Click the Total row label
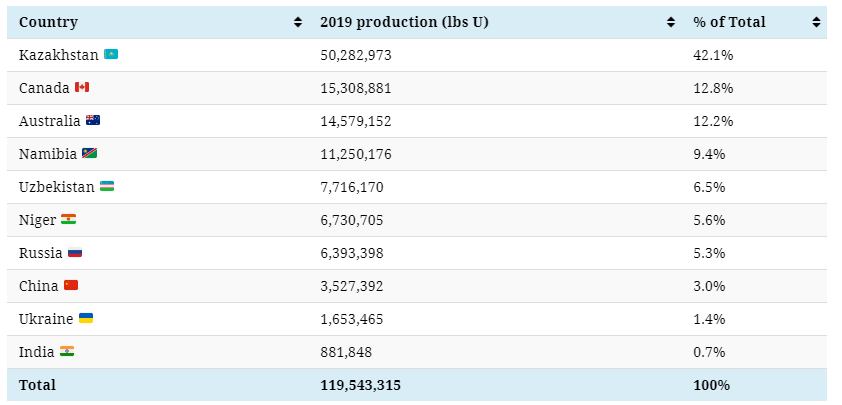The height and width of the screenshot is (405, 842). click(x=37, y=385)
